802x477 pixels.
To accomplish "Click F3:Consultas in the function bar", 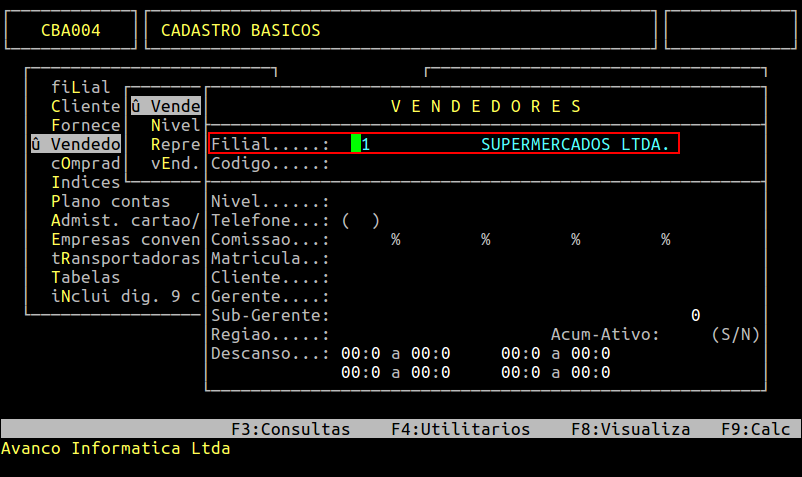I will pos(291,429).
